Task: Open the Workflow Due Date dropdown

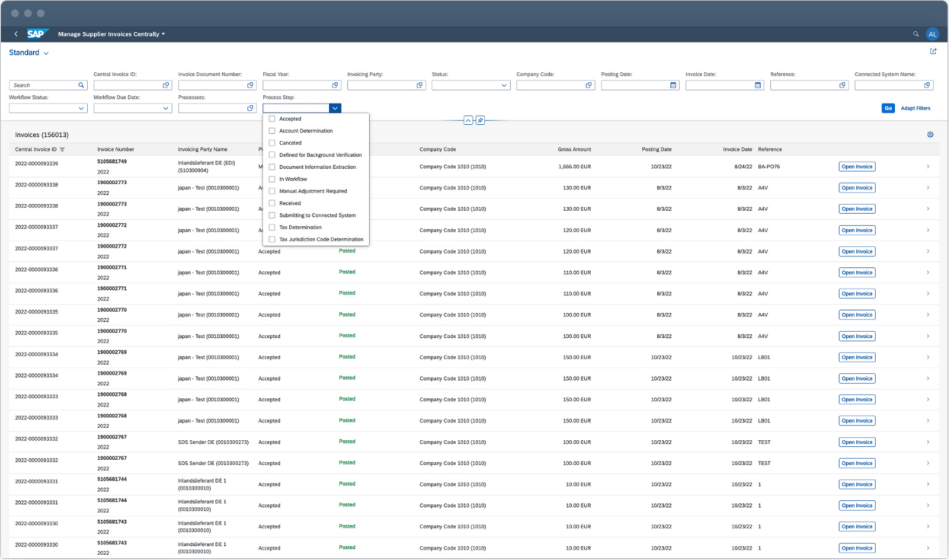Action: tap(166, 108)
